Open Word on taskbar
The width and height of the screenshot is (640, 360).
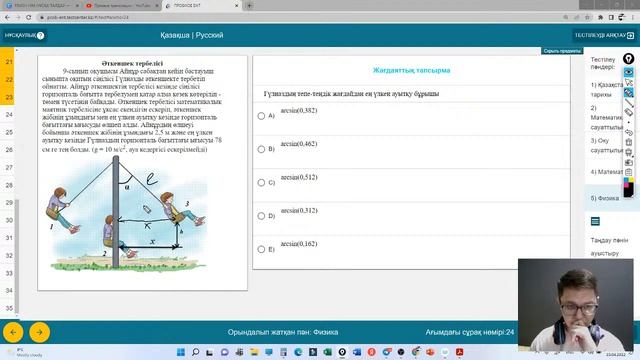point(357,352)
